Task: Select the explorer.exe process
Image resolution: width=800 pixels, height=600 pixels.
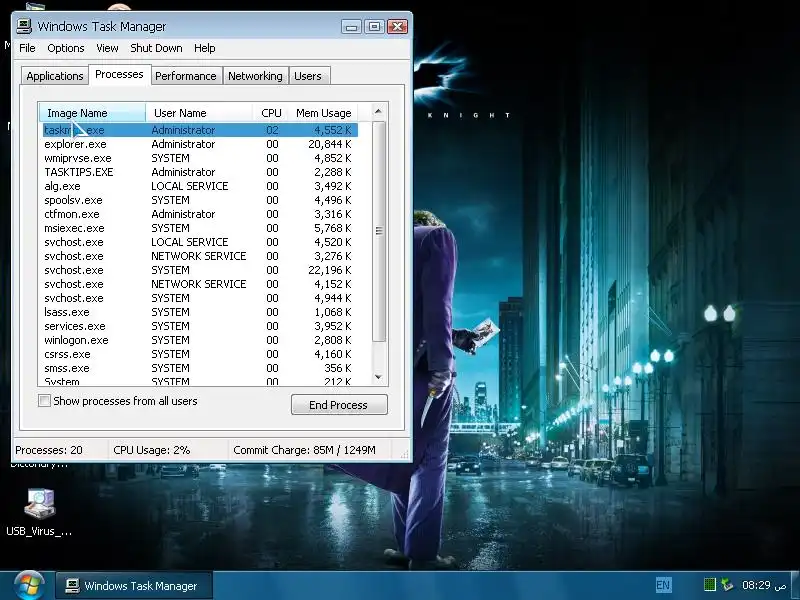Action: (x=200, y=144)
